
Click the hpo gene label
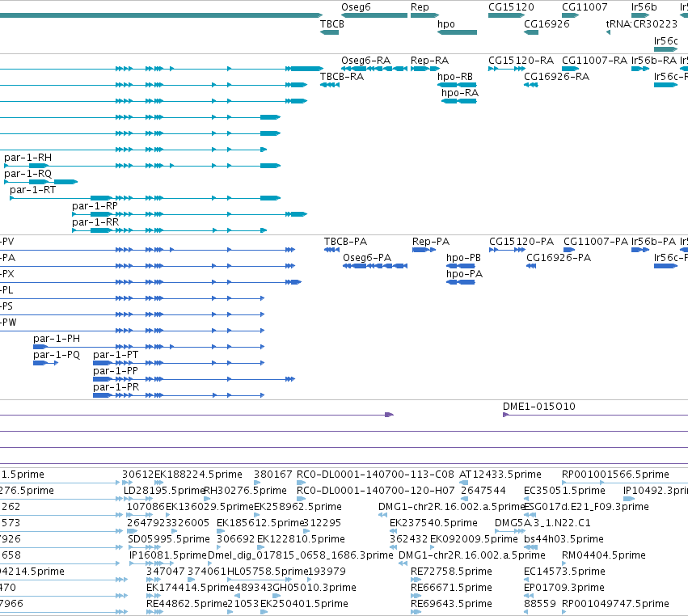[x=445, y=24]
